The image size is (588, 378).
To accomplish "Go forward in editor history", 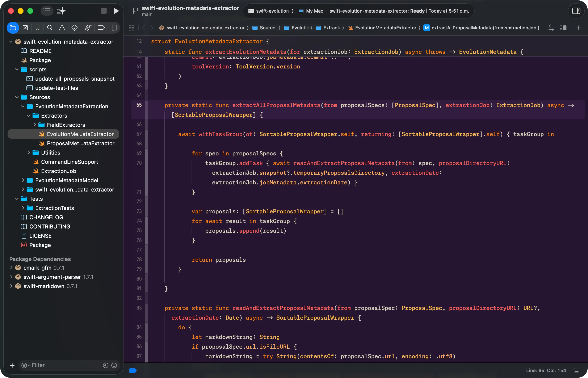I will (x=152, y=28).
